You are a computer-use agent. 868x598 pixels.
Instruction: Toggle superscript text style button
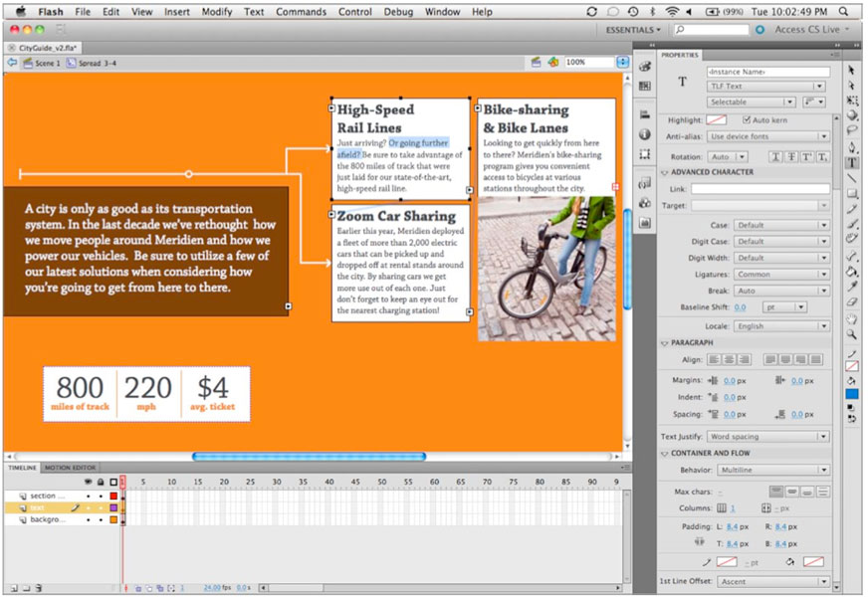(807, 156)
